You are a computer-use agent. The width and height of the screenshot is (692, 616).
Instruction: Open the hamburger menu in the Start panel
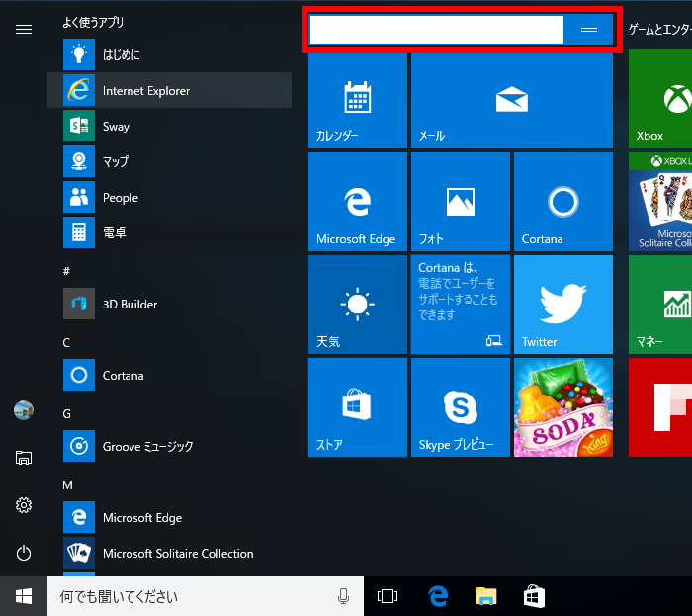24,29
